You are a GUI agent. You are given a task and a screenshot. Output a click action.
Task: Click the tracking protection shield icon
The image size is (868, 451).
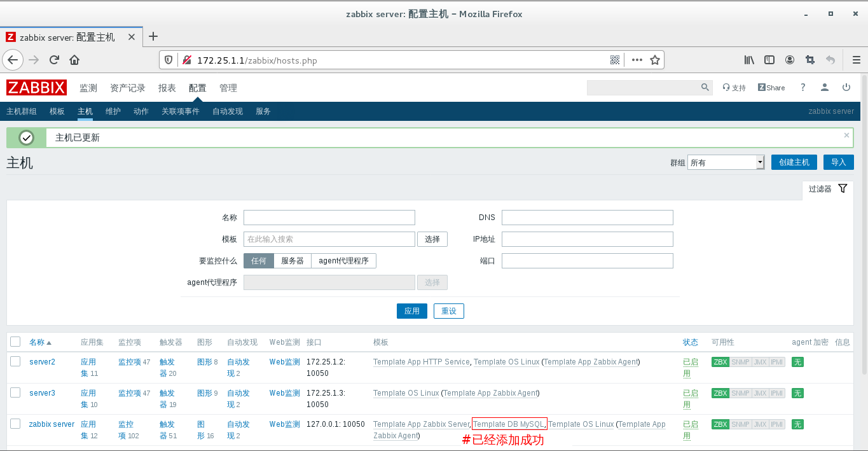click(x=169, y=60)
